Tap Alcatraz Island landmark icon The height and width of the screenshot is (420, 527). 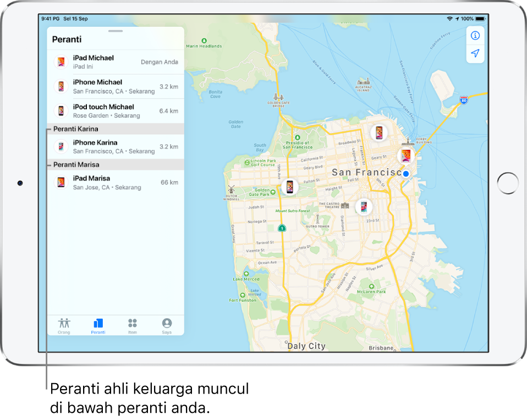pyautogui.click(x=363, y=81)
